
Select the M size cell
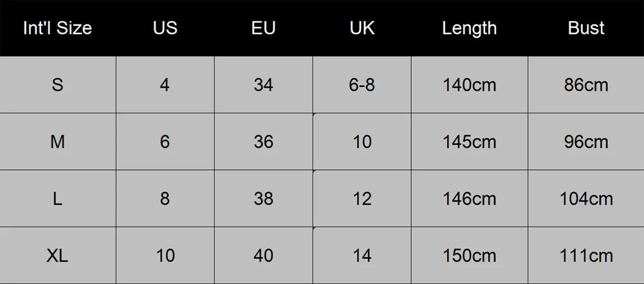tap(57, 142)
